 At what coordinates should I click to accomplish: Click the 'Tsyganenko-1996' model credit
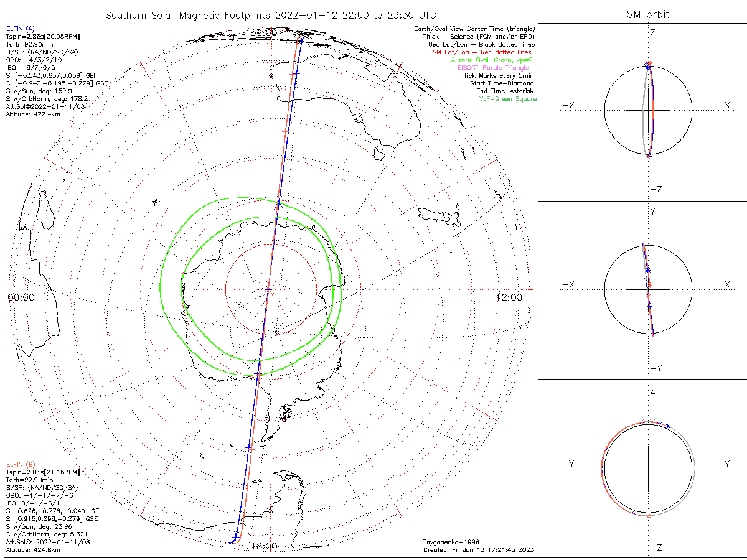click(453, 543)
